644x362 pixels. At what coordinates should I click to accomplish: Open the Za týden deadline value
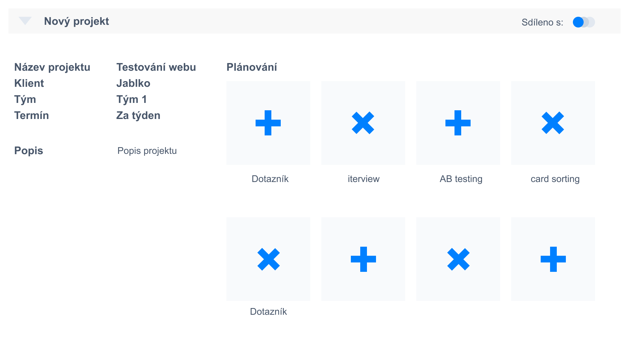coord(138,115)
